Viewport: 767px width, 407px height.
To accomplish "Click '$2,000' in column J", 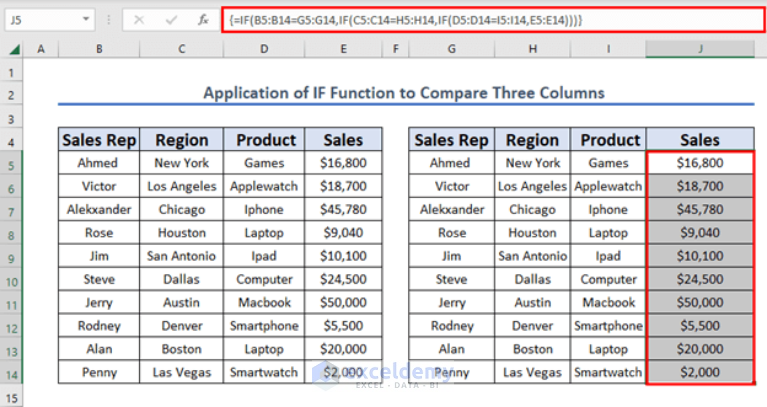I will pyautogui.click(x=700, y=372).
